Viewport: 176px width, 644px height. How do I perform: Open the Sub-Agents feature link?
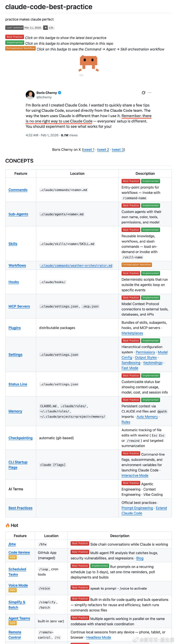pyautogui.click(x=18, y=214)
